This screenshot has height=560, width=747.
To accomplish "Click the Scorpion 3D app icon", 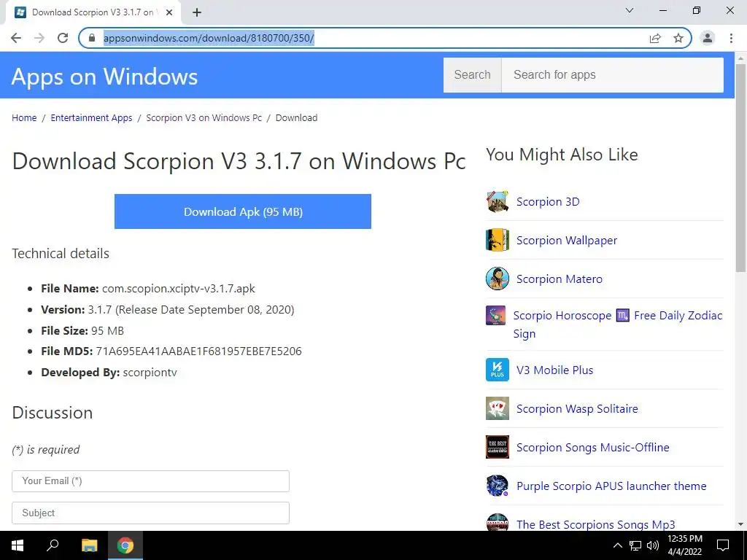I will coord(498,201).
